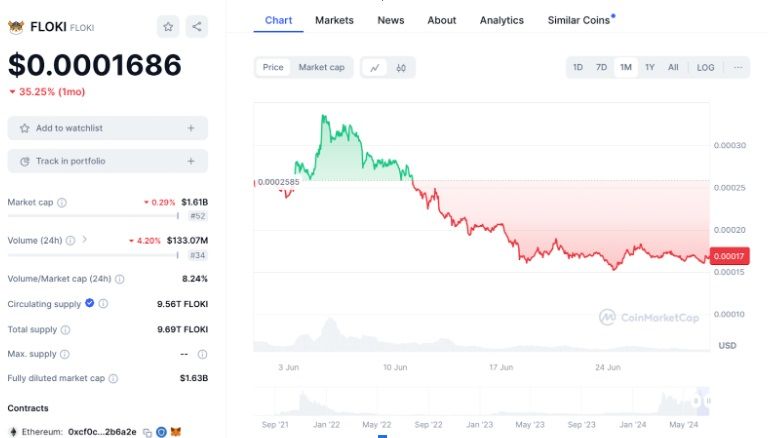Switch chart to candlestick view icon
Screen dimensions: 768x438
tap(400, 67)
